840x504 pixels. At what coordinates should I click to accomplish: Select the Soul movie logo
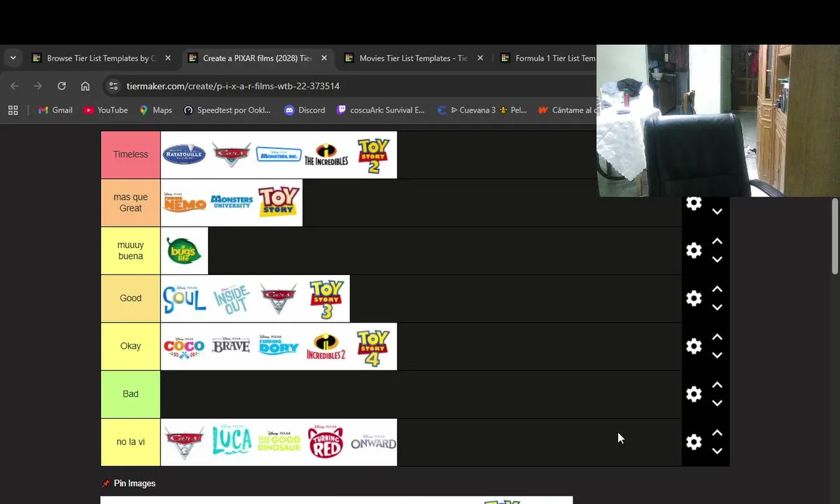[x=184, y=299]
